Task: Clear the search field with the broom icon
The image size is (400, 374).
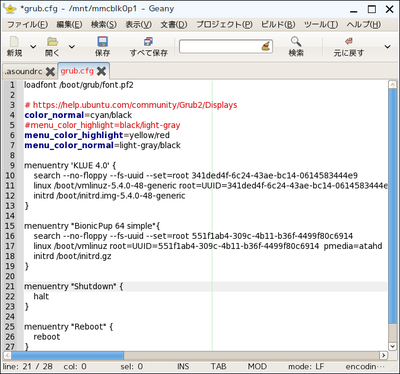Action: point(266,47)
